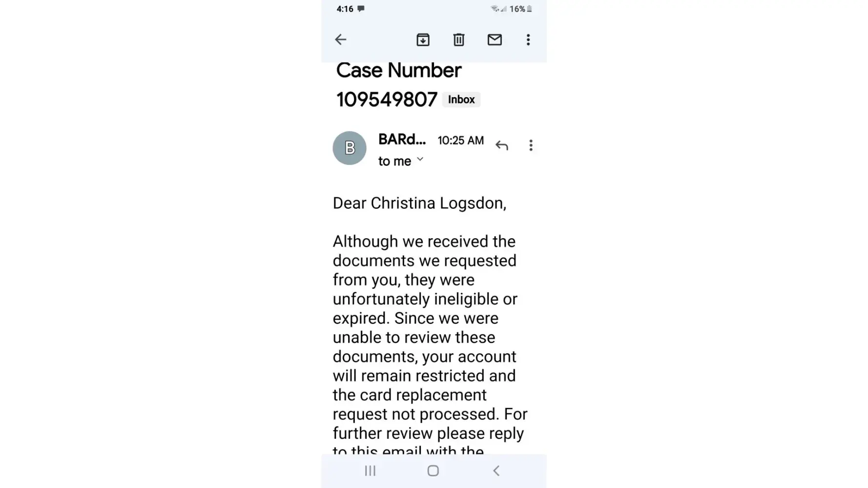Open top toolbar overflow menu
Screen dimensions: 868x488
coord(528,40)
